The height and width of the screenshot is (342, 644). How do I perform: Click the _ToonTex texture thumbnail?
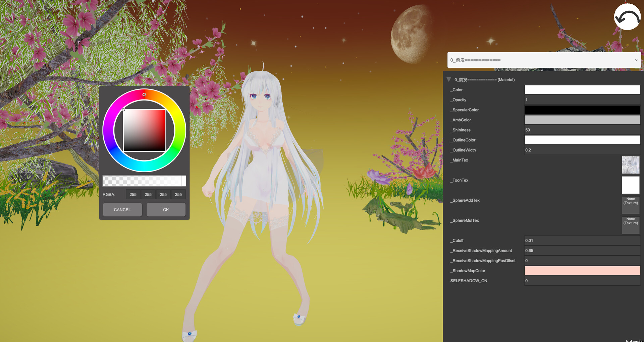pos(631,185)
